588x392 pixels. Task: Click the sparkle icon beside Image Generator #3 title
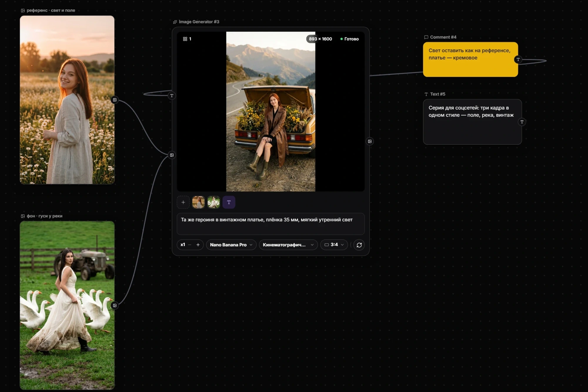point(175,22)
